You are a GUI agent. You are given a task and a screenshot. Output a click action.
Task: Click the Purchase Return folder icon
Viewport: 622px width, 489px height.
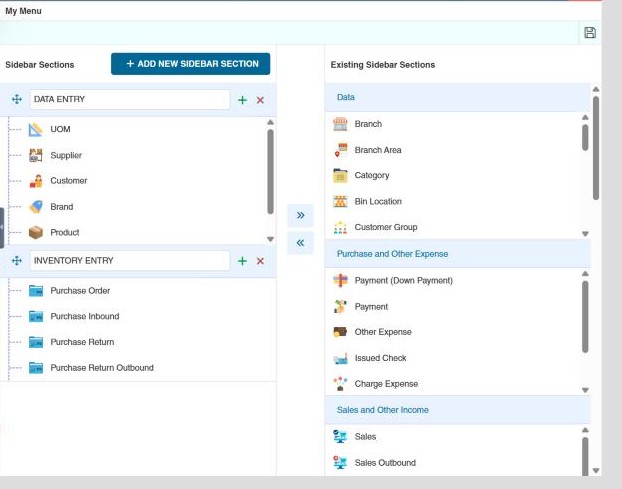point(36,342)
